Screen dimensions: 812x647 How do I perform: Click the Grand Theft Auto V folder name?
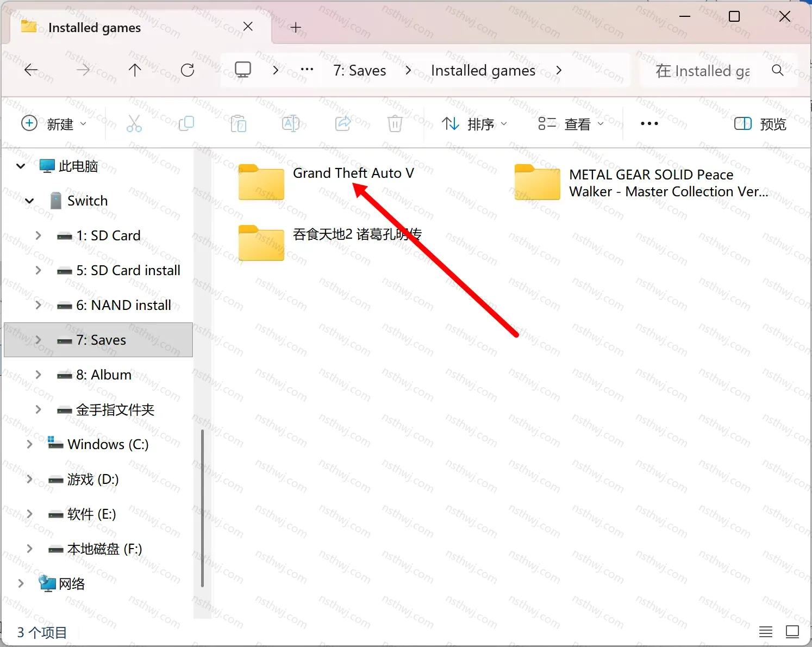[x=353, y=173]
